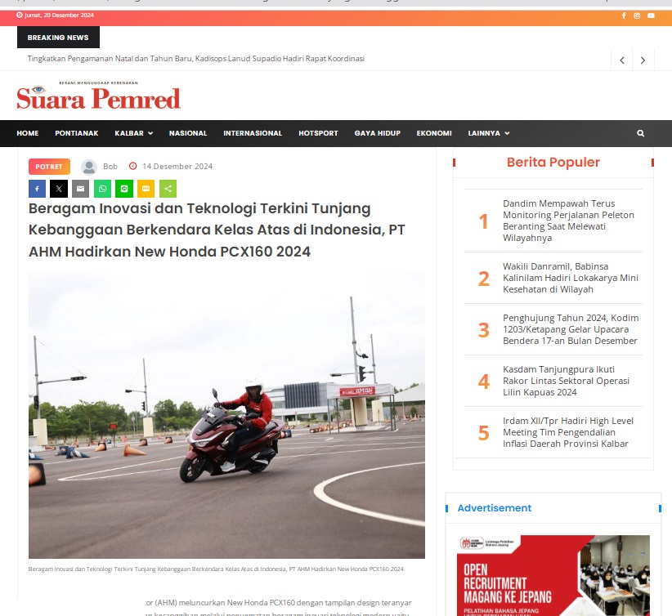672x616 pixels.
Task: Click the article headline about New Honda PCX160
Action: (x=217, y=230)
